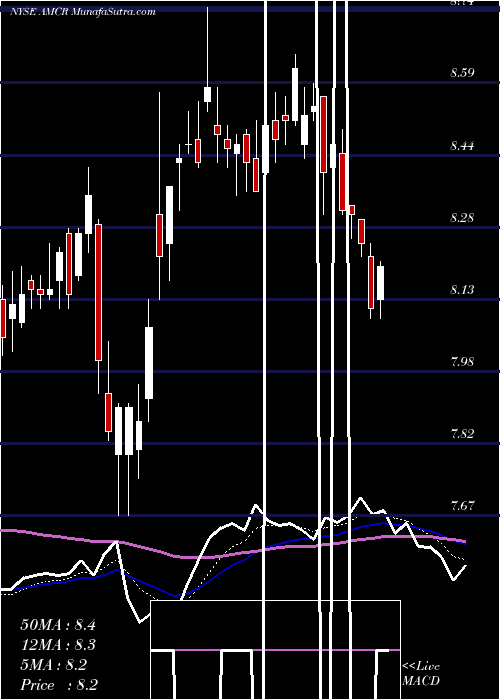Click the '50MA : 8.4' legend entry
This screenshot has width=500, height=700.
tap(58, 625)
